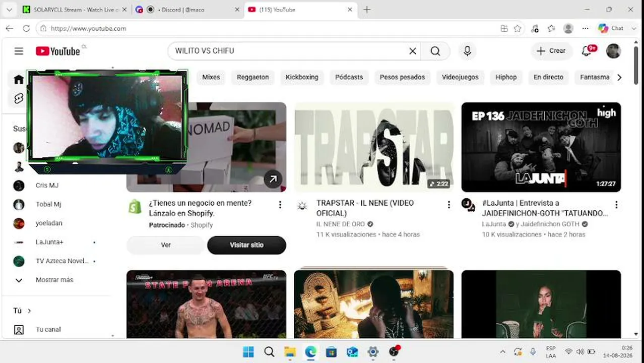
Task: Open Tu canal icon in the sidebar
Action: click(19, 330)
